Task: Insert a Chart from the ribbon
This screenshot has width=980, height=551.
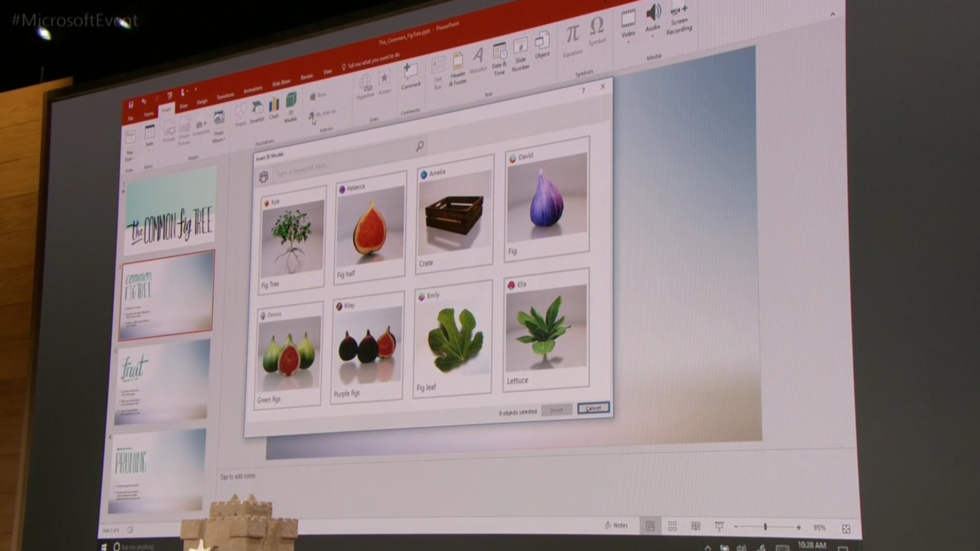Action: click(274, 109)
